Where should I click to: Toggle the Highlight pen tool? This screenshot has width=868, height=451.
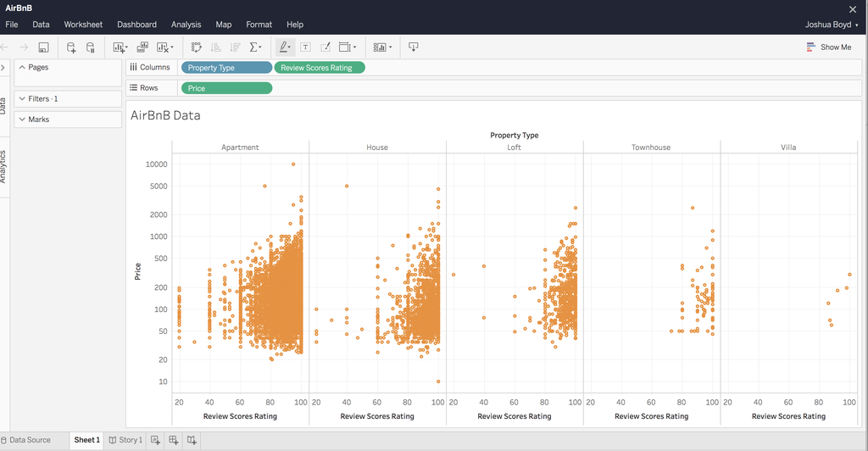[284, 47]
